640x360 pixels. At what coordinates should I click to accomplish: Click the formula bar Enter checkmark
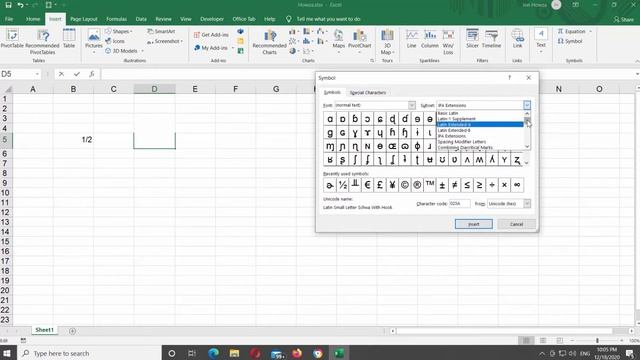77,74
